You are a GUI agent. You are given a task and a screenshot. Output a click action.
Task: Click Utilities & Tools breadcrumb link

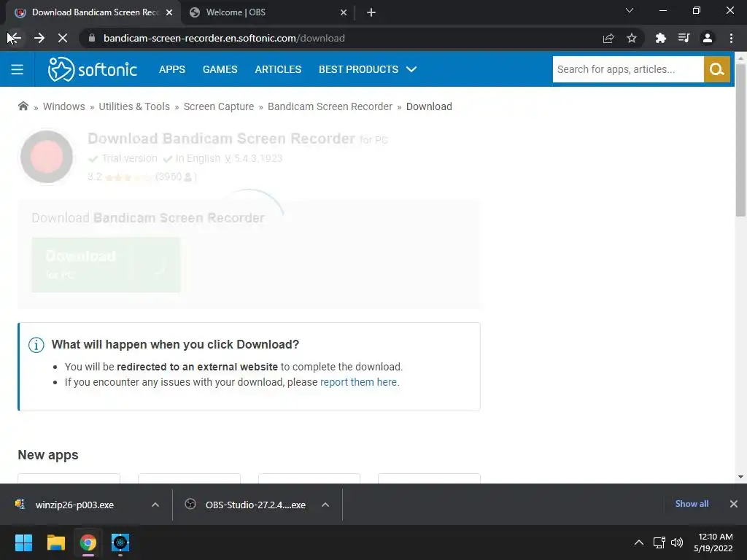click(134, 106)
